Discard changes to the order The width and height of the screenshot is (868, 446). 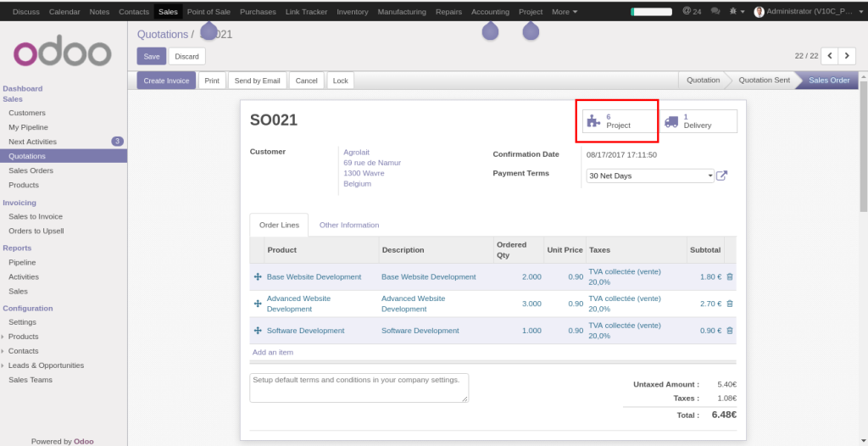point(186,57)
